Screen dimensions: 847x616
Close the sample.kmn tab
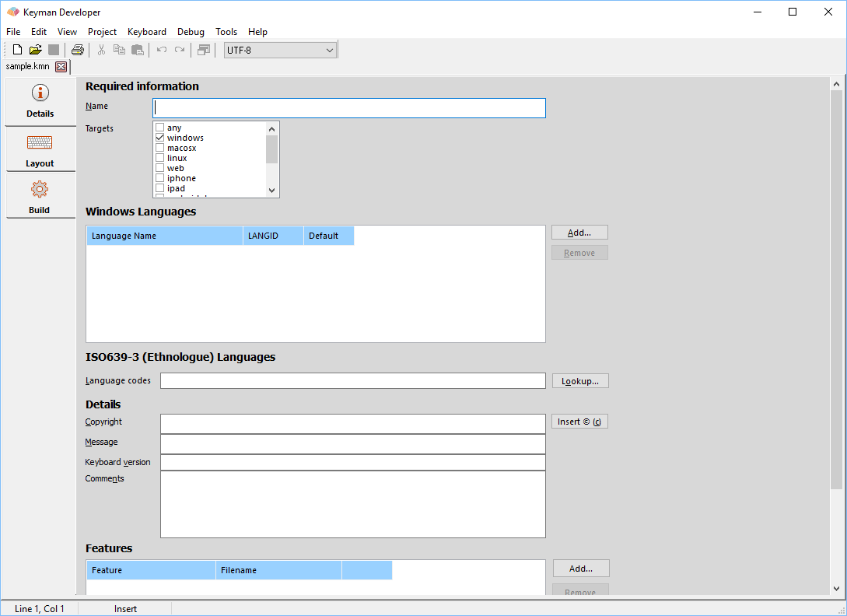pyautogui.click(x=61, y=66)
